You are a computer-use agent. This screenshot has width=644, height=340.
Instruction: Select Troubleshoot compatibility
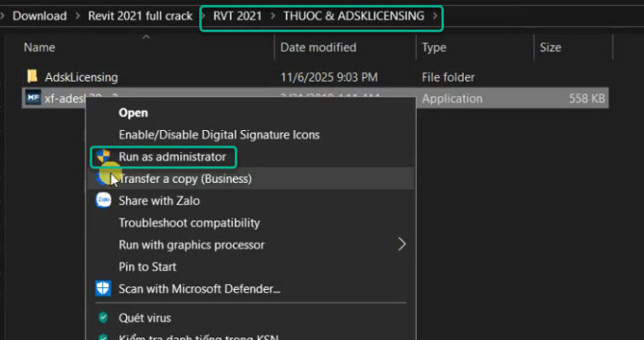tap(189, 223)
